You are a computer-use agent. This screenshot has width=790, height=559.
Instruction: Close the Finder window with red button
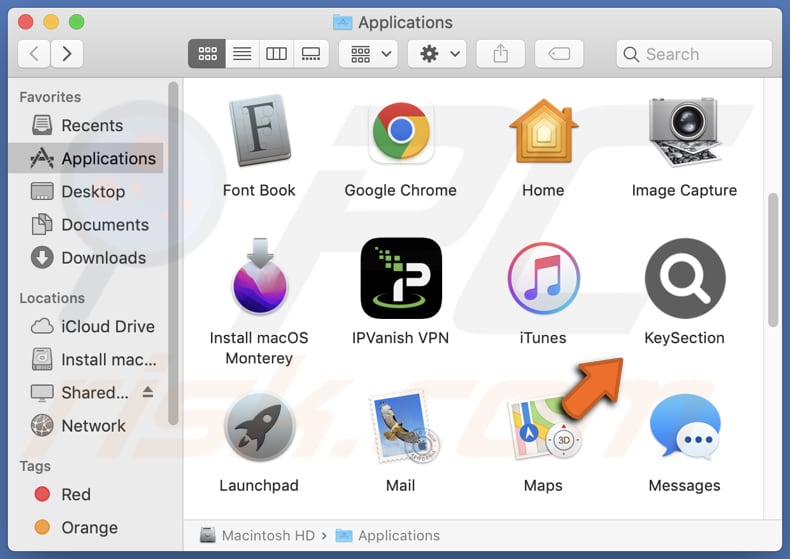point(25,22)
